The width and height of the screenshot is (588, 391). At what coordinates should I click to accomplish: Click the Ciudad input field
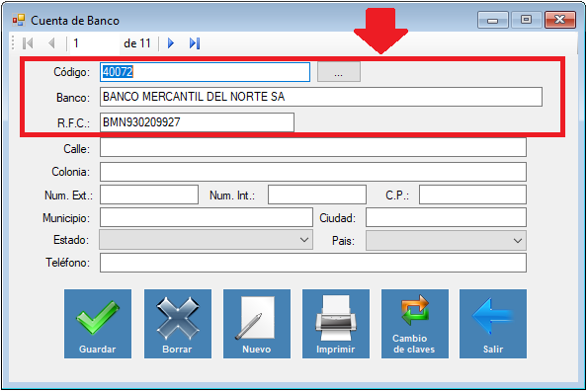tap(446, 217)
